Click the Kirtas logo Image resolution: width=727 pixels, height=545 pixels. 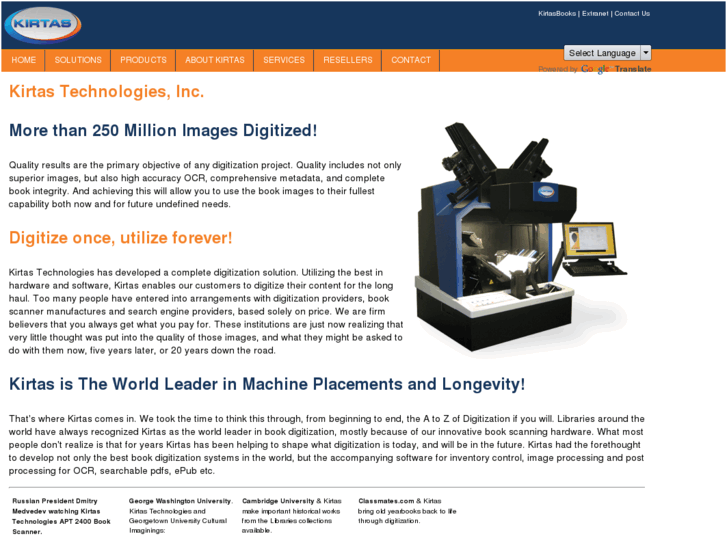pos(43,24)
